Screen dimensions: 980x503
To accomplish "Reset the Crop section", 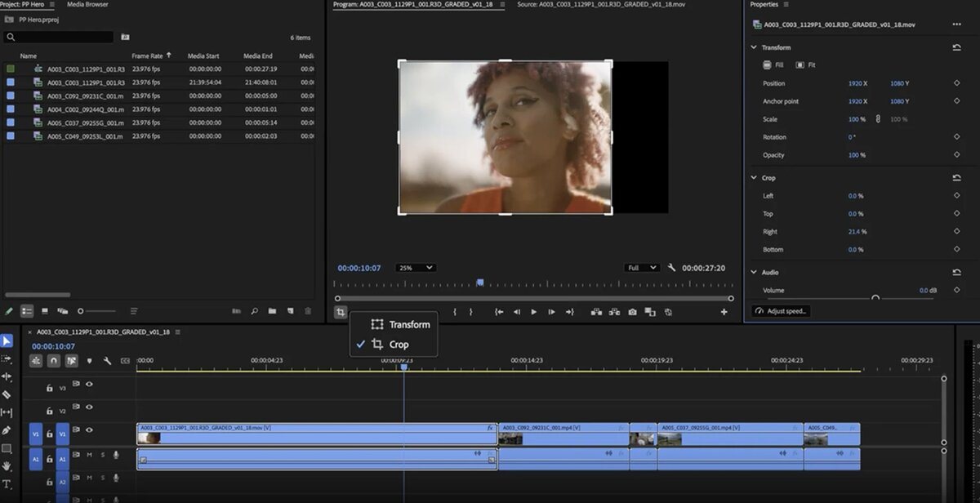I will 956,177.
